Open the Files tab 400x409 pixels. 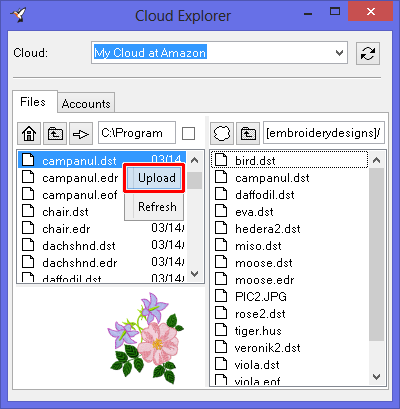coord(33,102)
